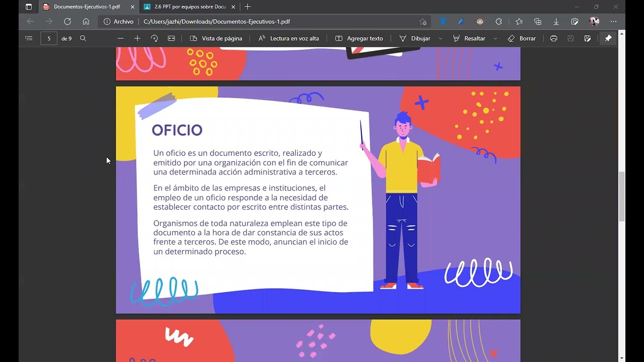
Task: Open the face avatar extension icon
Action: coord(480,22)
